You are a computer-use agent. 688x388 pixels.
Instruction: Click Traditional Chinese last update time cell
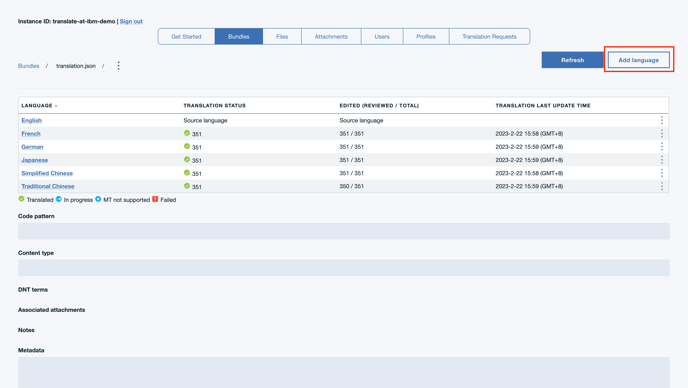(529, 186)
